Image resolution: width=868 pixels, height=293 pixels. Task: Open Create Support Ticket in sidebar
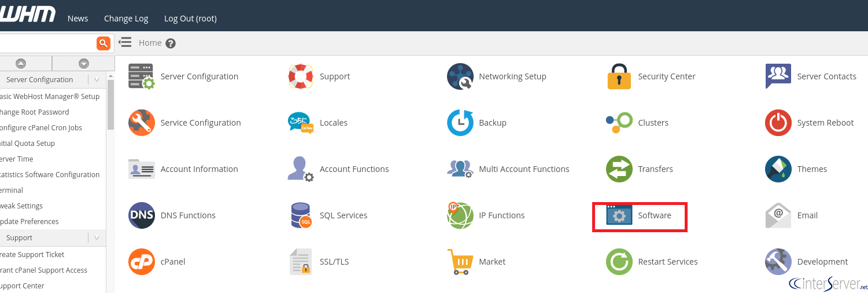32,255
